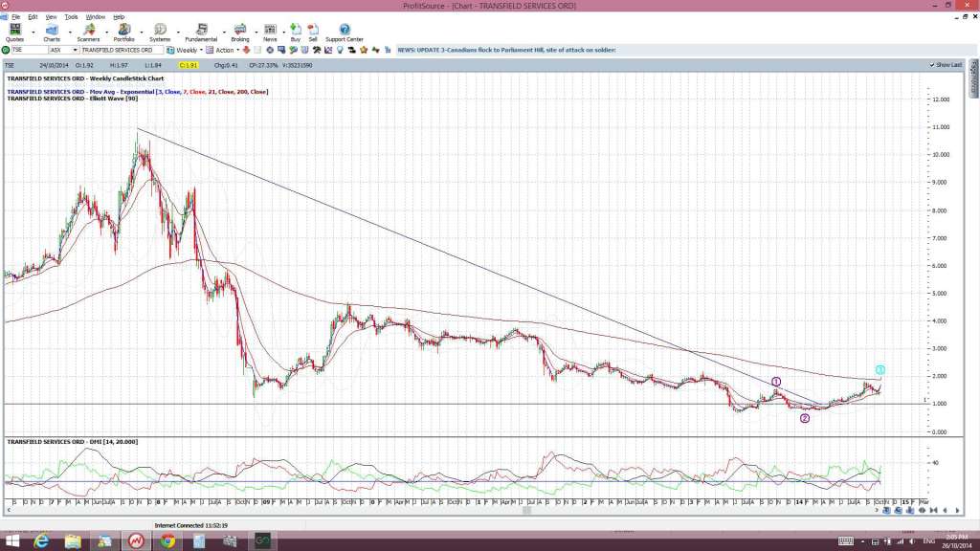980x551 pixels.
Task: Click the horizontal chart scrollbar thumb
Action: point(527,511)
